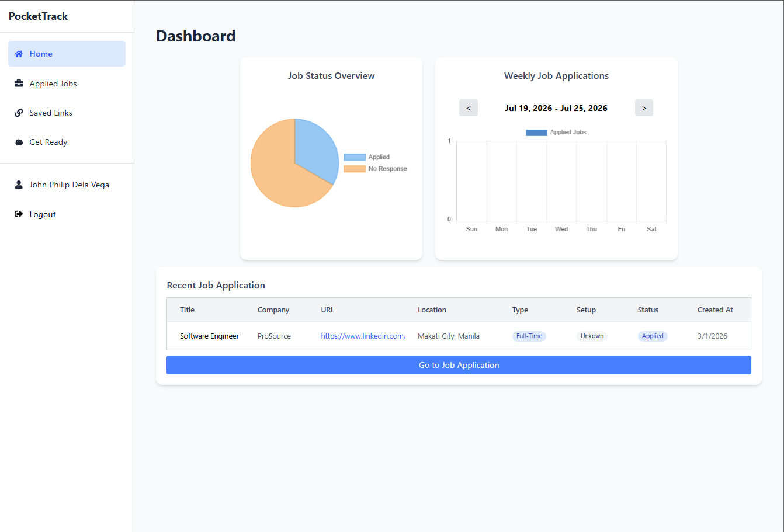Click the Home house icon in sidebar
Viewport: 784px width, 532px height.
pyautogui.click(x=19, y=54)
